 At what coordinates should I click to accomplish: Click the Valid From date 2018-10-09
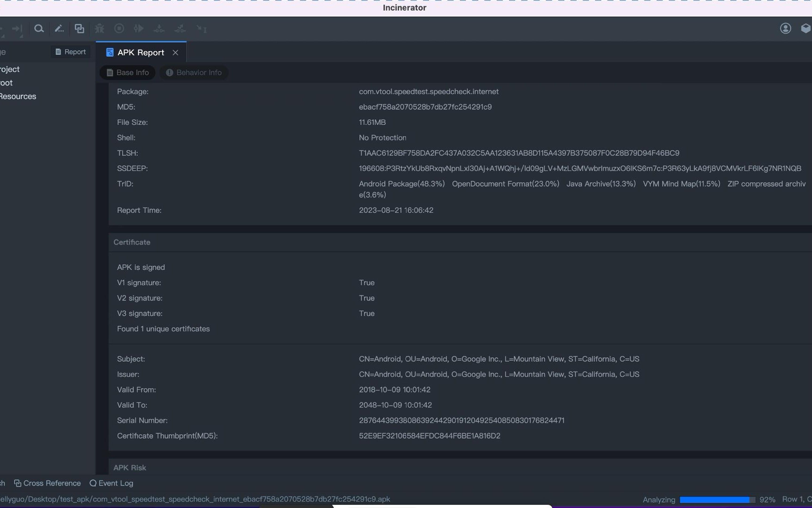click(394, 390)
